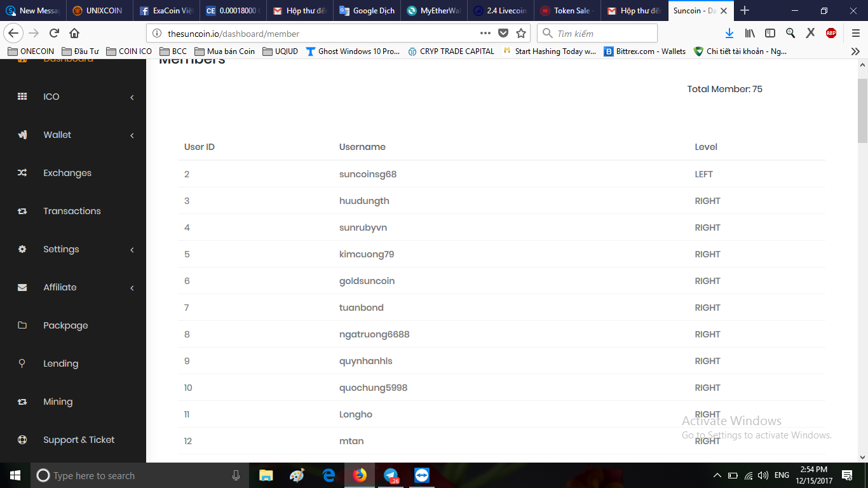This screenshot has width=868, height=488.
Task: Click the Exchanges shuffle icon
Action: tap(22, 173)
